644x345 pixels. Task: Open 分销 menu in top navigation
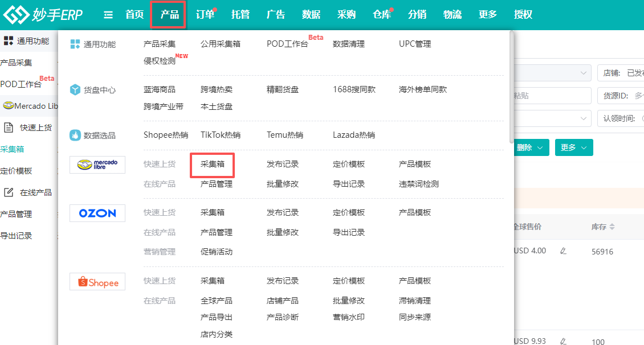417,15
